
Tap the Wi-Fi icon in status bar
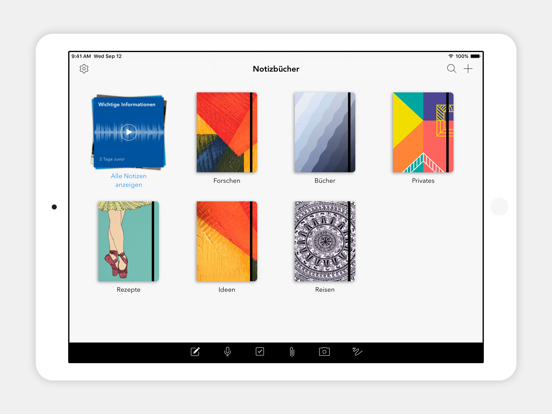(451, 56)
